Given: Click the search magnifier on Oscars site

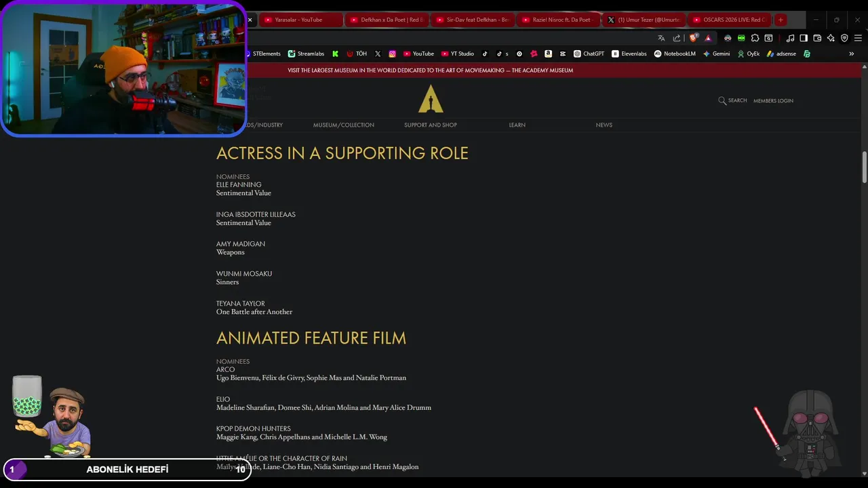Looking at the screenshot, I should coord(722,100).
